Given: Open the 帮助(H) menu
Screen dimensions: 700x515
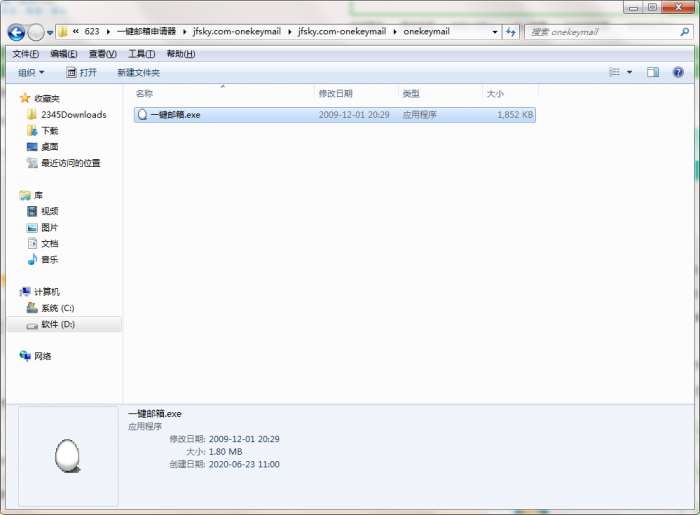Looking at the screenshot, I should 180,54.
